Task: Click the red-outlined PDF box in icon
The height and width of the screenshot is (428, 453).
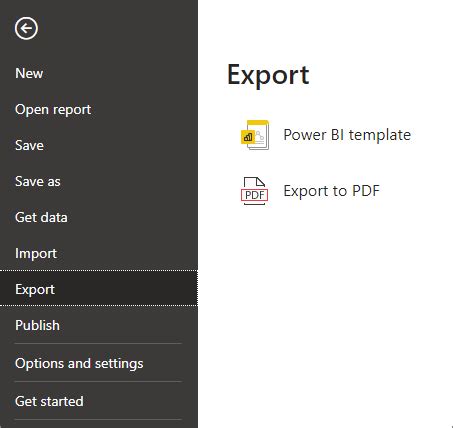Action: pos(254,194)
